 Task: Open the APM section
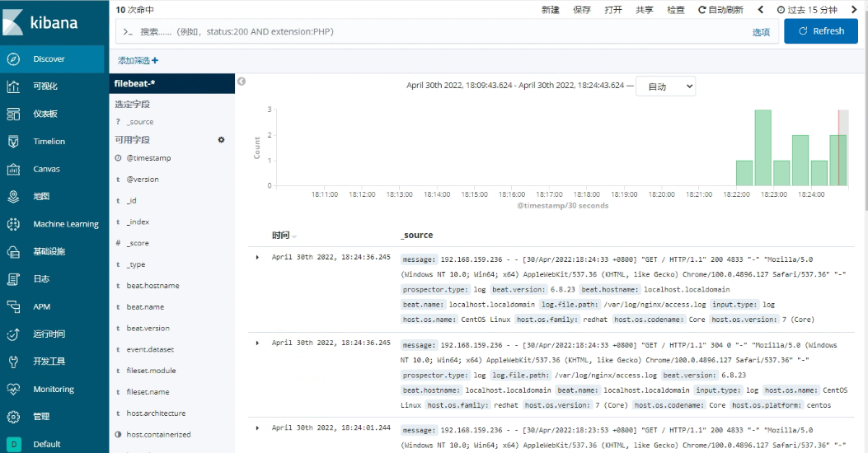[x=52, y=306]
